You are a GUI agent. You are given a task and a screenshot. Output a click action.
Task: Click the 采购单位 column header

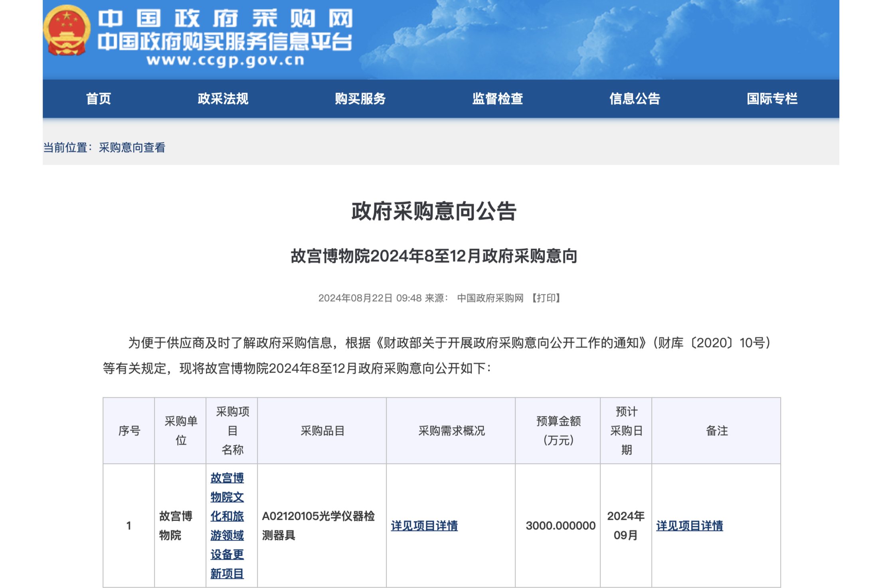[x=181, y=431]
